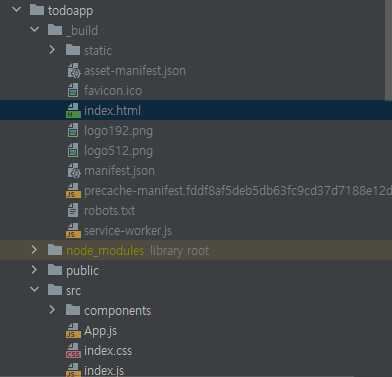Click the 'library root' label
The image size is (392, 377).
point(179,251)
